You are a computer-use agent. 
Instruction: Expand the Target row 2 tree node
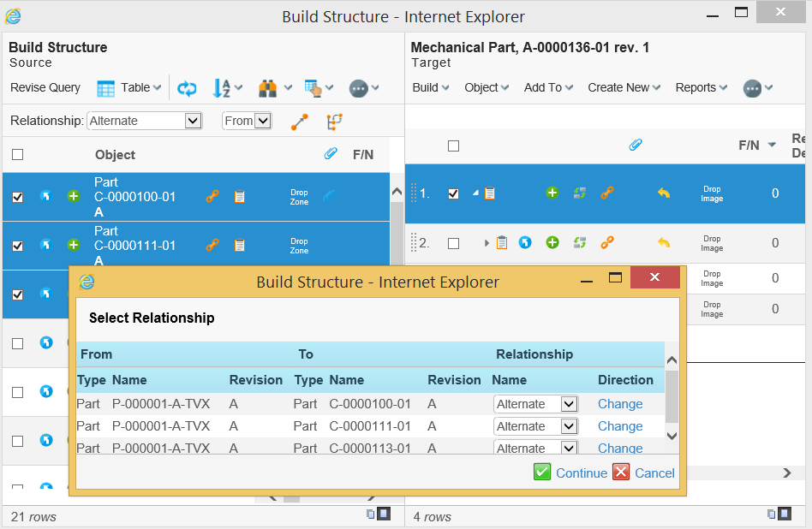pyautogui.click(x=487, y=243)
